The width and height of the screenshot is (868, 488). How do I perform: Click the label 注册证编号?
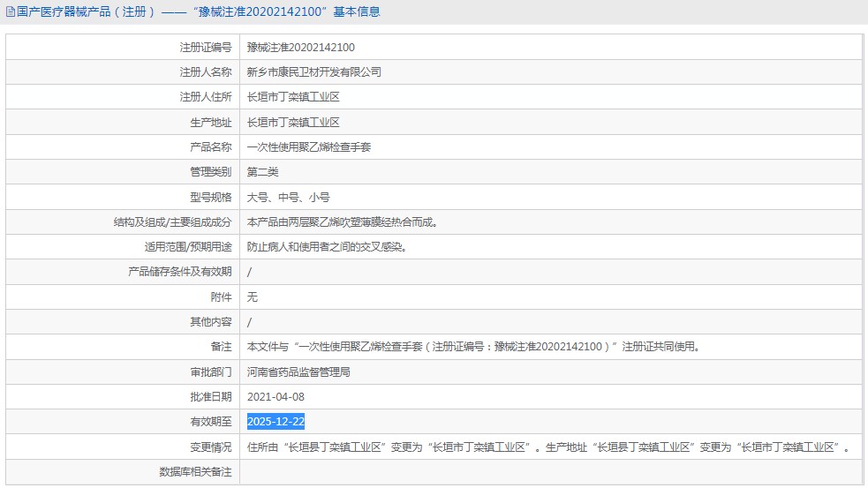(x=206, y=47)
